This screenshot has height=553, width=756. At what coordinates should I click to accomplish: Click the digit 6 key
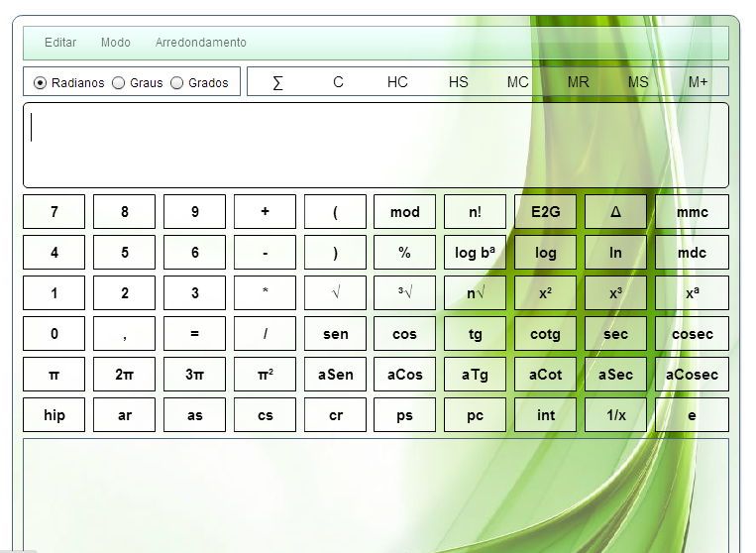(x=195, y=252)
